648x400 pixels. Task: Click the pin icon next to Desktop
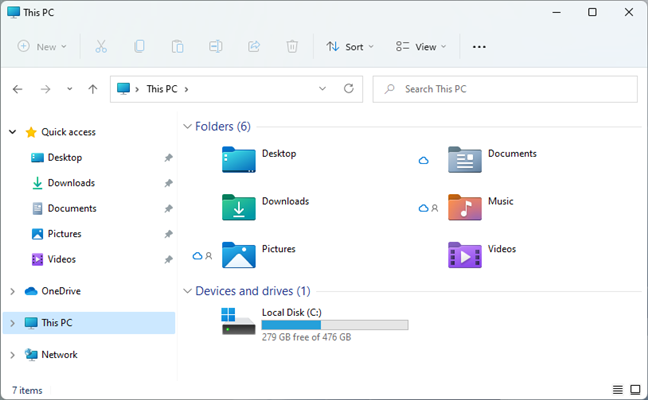168,157
